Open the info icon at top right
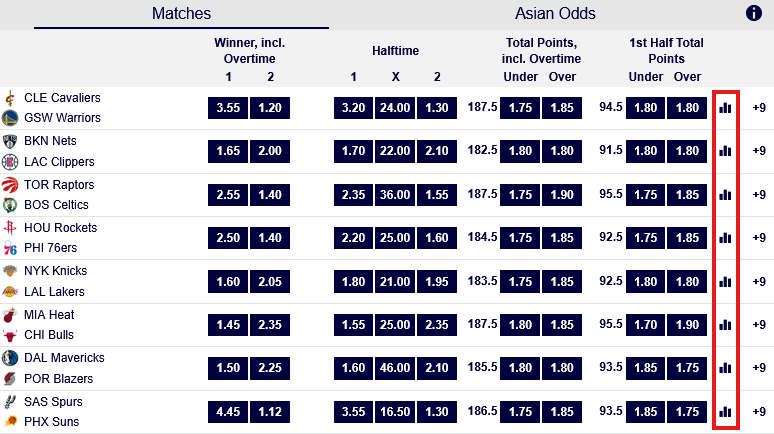Image resolution: width=774 pixels, height=434 pixels. [754, 13]
